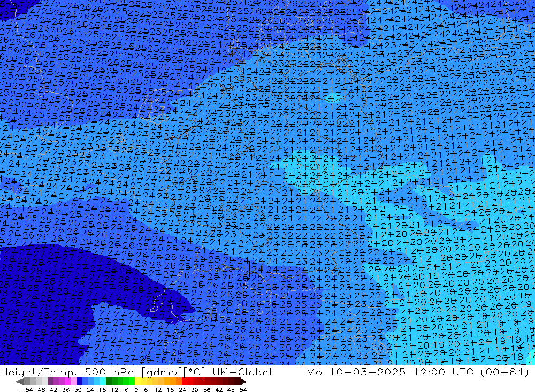Click the dark maroon right arrow end of scale
535x392 pixels.
point(243,381)
